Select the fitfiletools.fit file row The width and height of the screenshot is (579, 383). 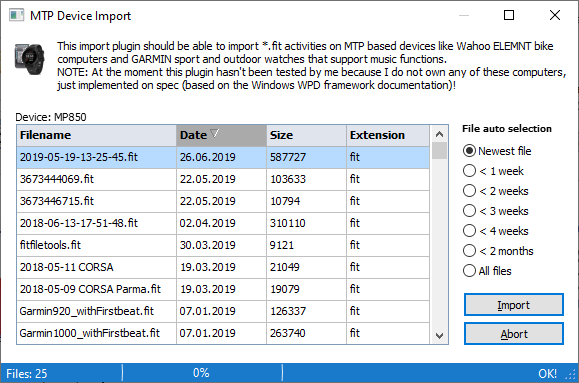[223, 245]
